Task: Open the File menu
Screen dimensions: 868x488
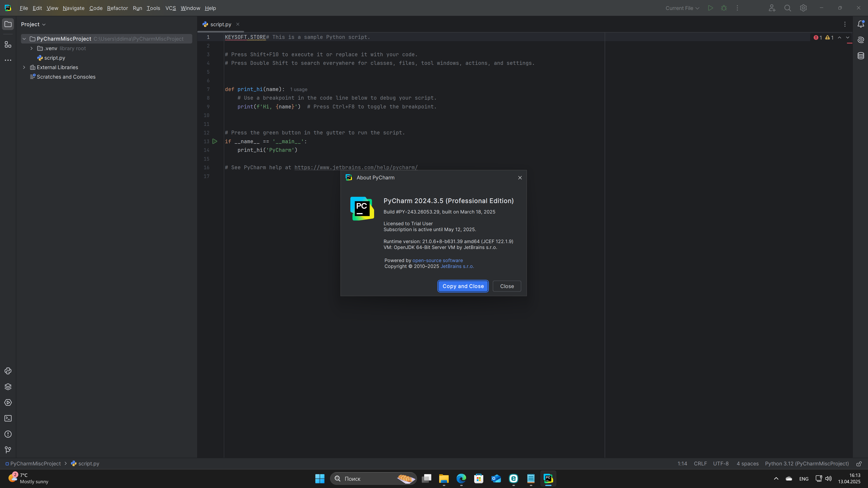Action: 24,8
